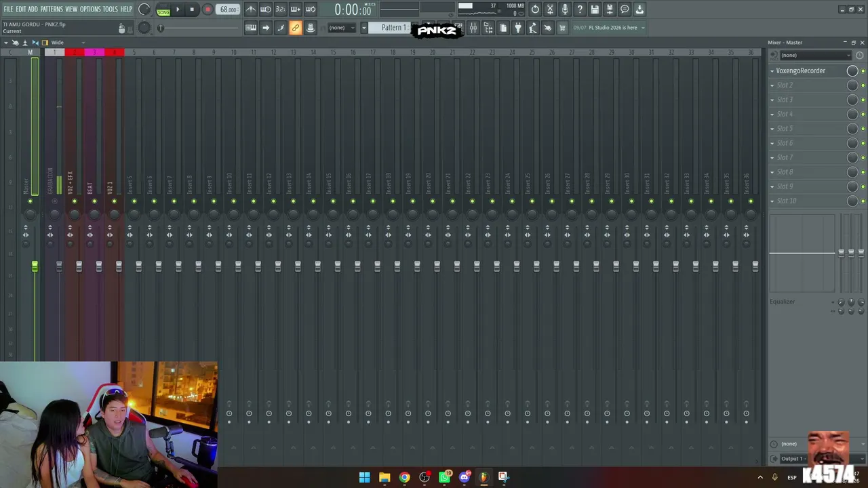The image size is (868, 488).
Task: Open the EDIT menu
Action: [x=21, y=9]
